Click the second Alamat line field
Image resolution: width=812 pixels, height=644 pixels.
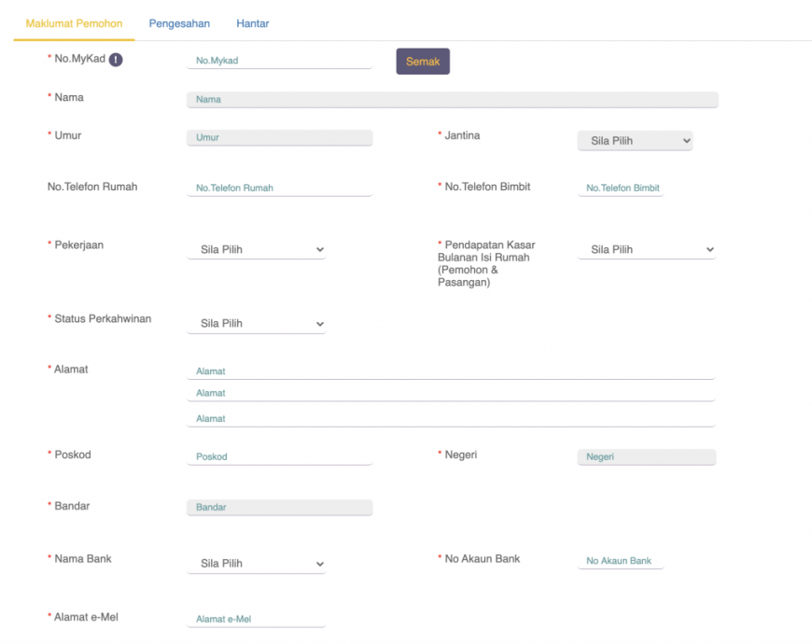coord(451,393)
